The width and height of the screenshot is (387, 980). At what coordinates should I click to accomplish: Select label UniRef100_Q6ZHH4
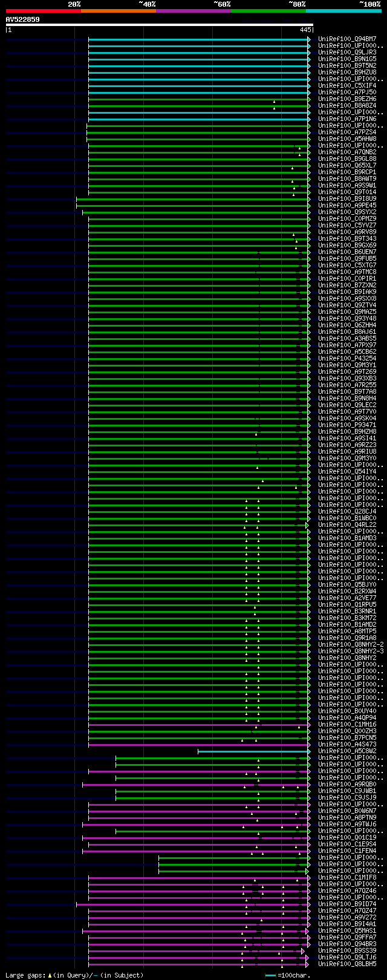347,325
